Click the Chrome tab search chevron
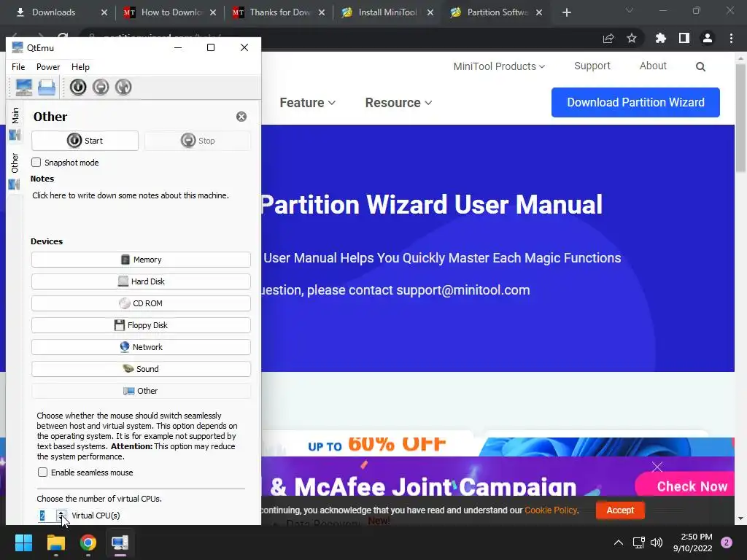 click(630, 10)
